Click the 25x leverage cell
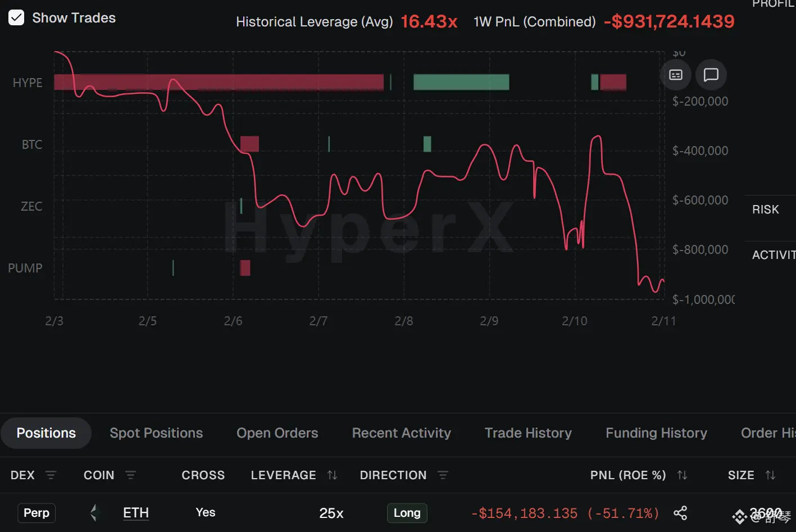The image size is (796, 532). pos(331,513)
